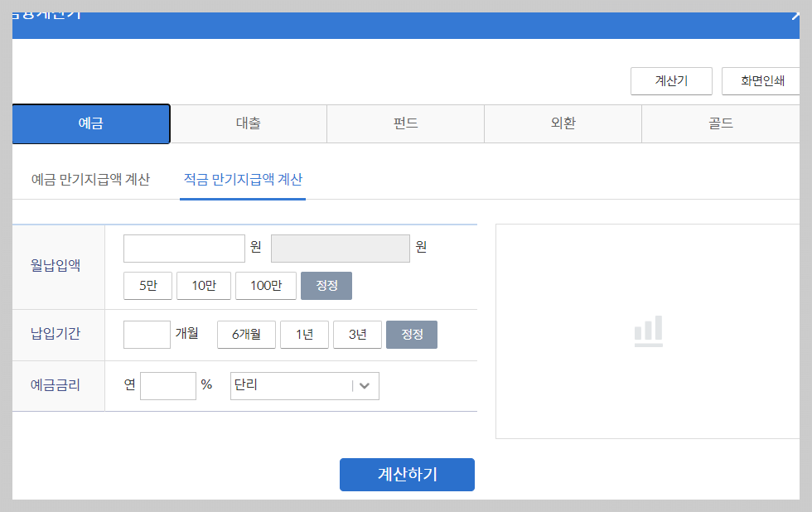The image size is (812, 512).
Task: Click the 10만 amount preset button
Action: click(x=203, y=285)
